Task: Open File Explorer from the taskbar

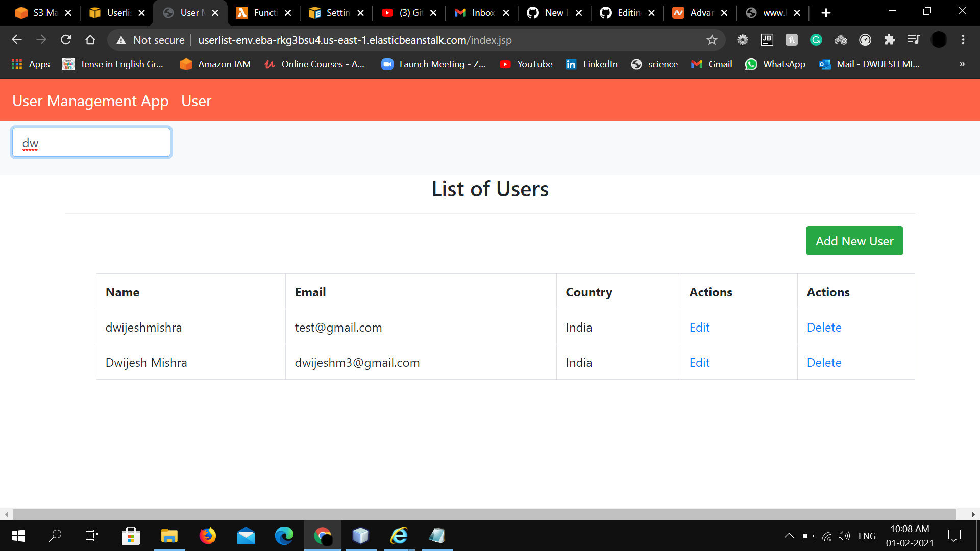Action: click(169, 536)
